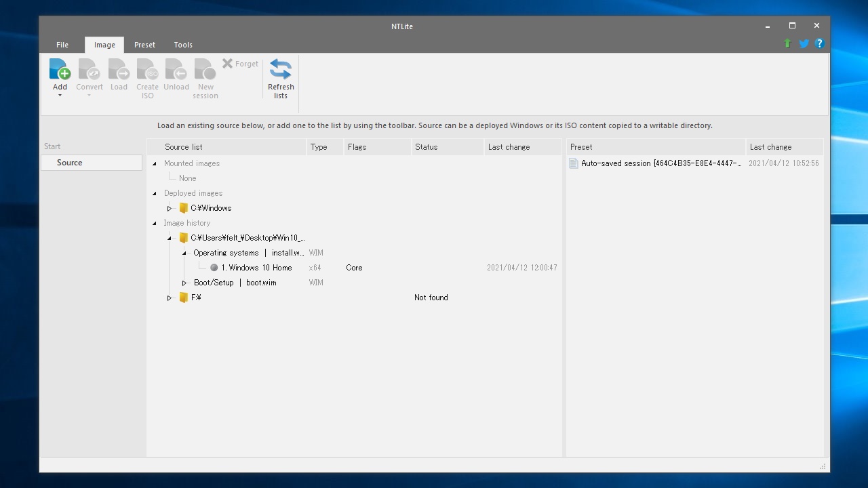Open the Twitter bird icon
This screenshot has height=488, width=868.
coord(804,43)
